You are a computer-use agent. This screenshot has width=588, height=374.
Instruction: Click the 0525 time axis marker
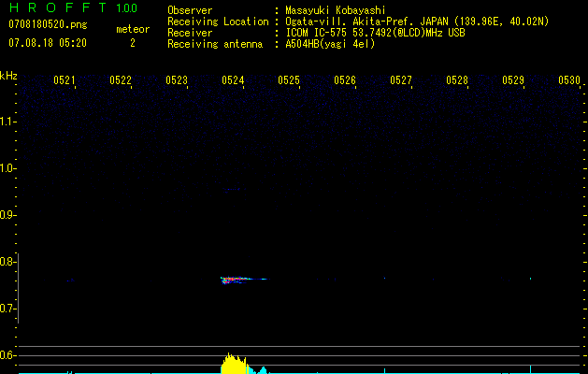pyautogui.click(x=289, y=80)
